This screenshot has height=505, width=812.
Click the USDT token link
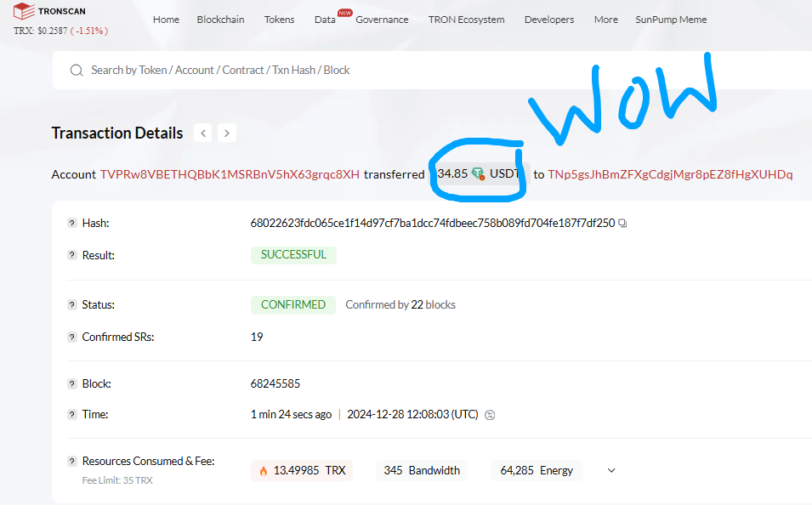click(504, 173)
